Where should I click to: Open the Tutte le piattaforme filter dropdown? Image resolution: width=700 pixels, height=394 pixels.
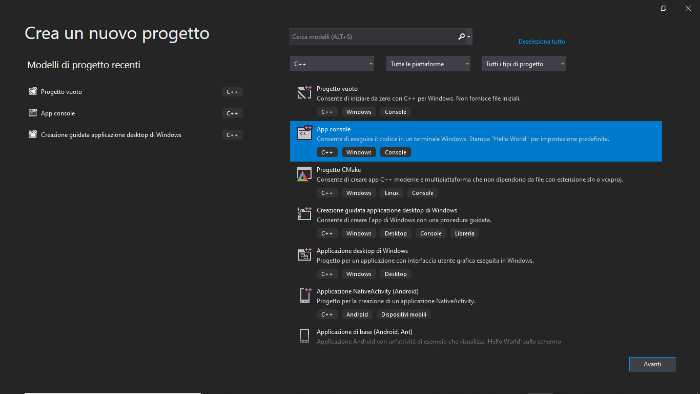click(x=428, y=64)
